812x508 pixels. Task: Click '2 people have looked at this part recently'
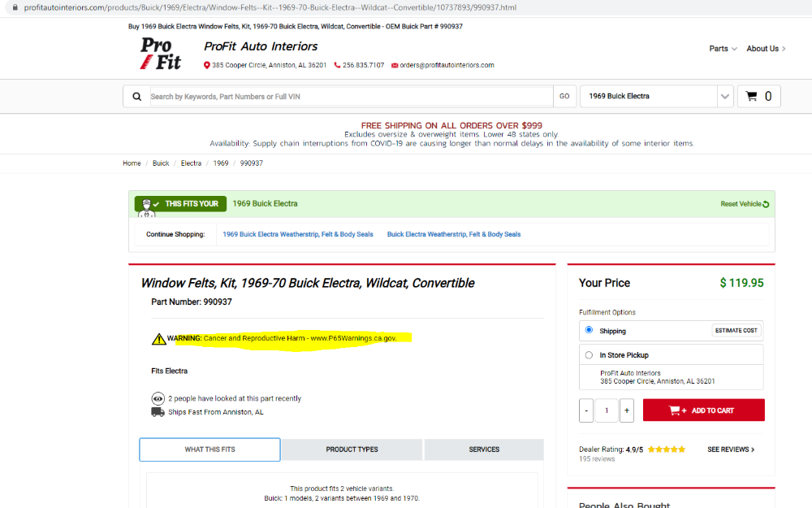point(235,398)
